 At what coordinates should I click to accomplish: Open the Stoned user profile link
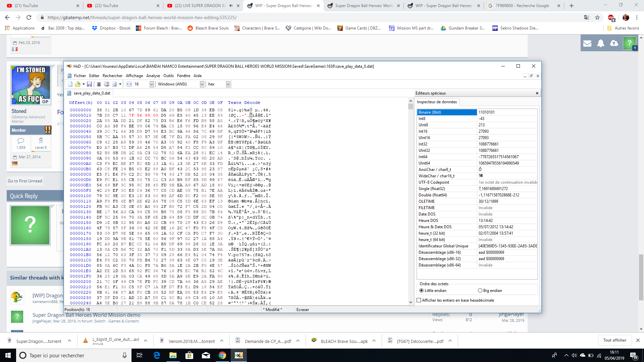coord(19,111)
